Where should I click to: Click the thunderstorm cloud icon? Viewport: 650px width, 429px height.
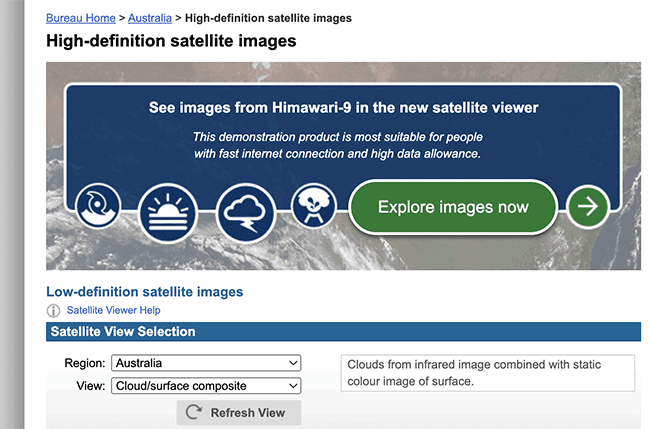pyautogui.click(x=245, y=213)
